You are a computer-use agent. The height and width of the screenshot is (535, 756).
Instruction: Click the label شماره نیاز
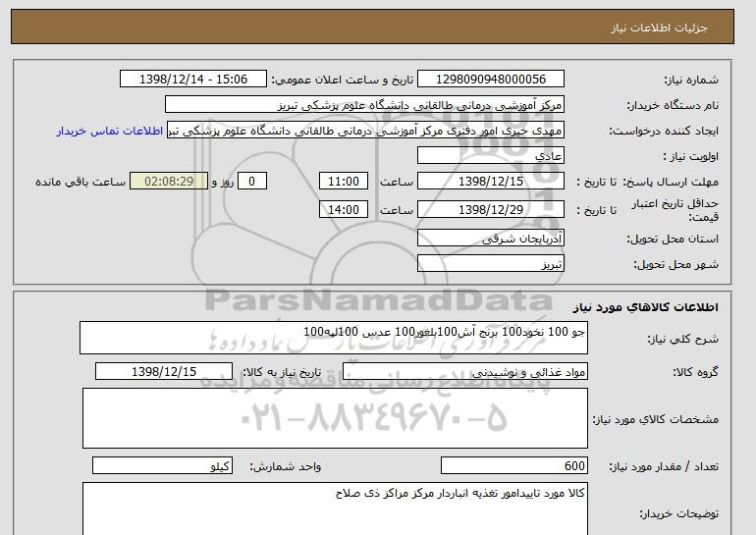pos(691,80)
